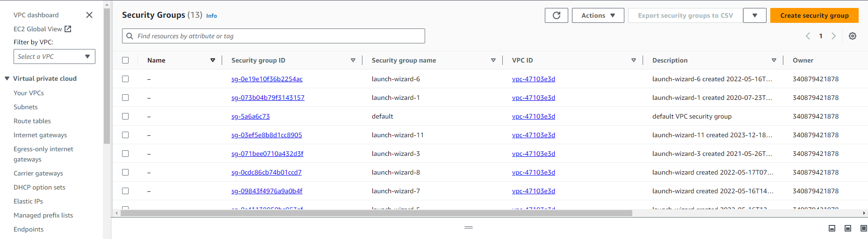
Task: Open Egress-only internet gateways
Action: (43, 154)
